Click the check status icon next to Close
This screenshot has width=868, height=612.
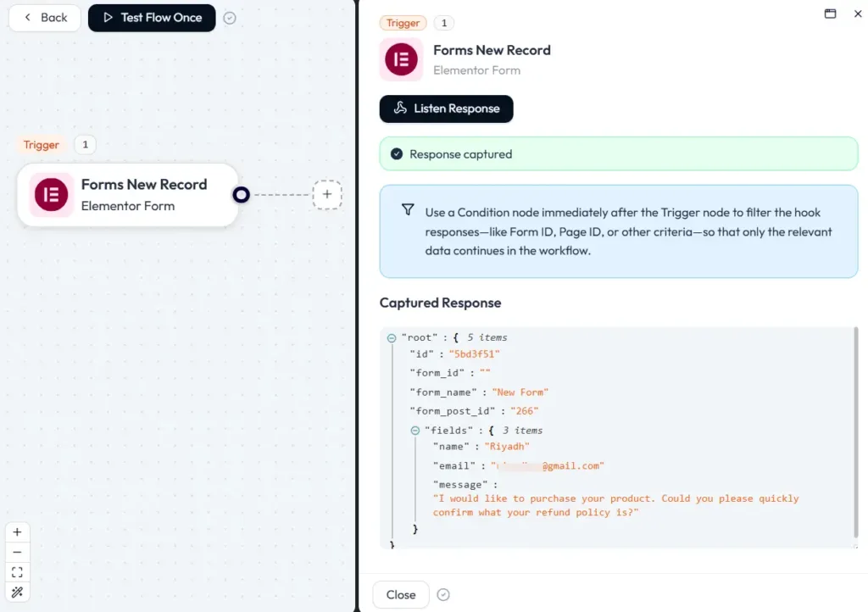[443, 595]
